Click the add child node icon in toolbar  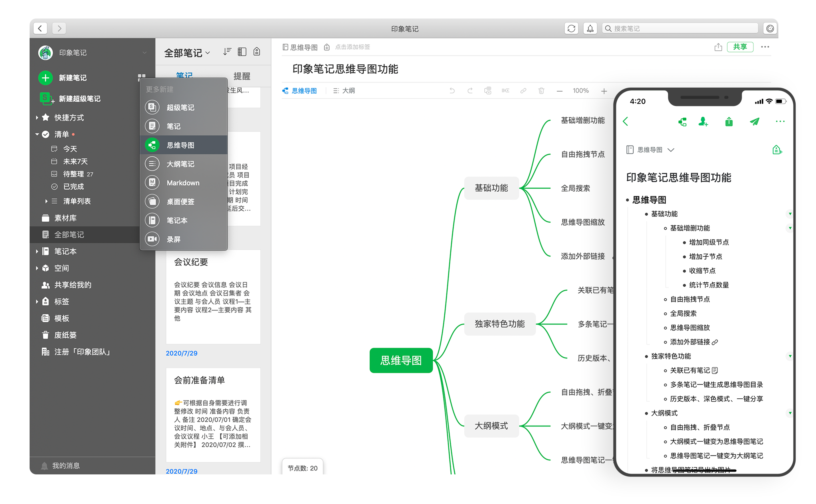[506, 91]
